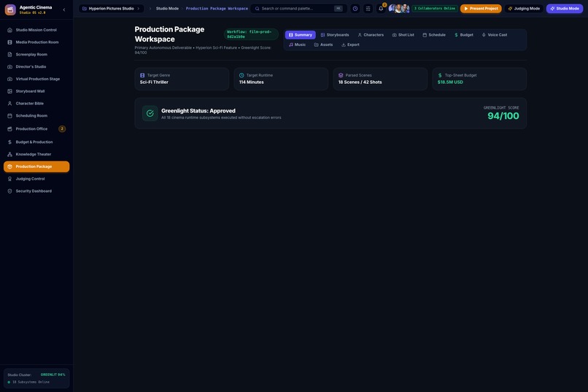Open Knowledge Theater
Viewport: 588px width, 392px height.
point(36,154)
